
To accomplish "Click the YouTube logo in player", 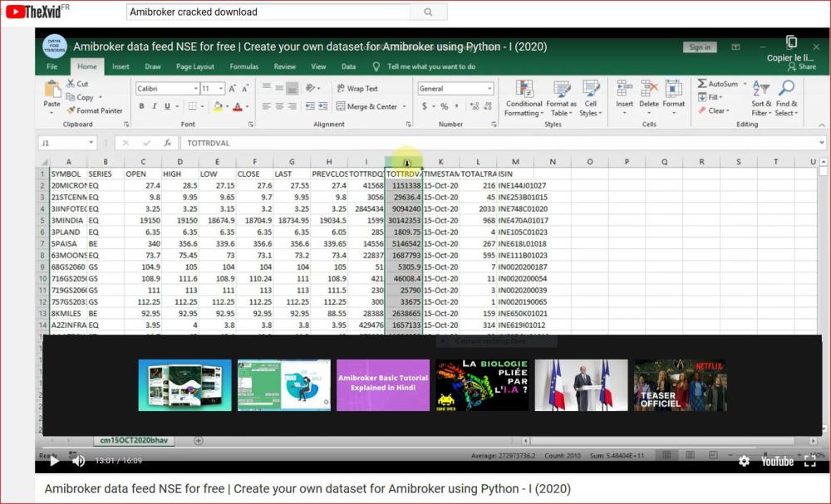I will 777,461.
